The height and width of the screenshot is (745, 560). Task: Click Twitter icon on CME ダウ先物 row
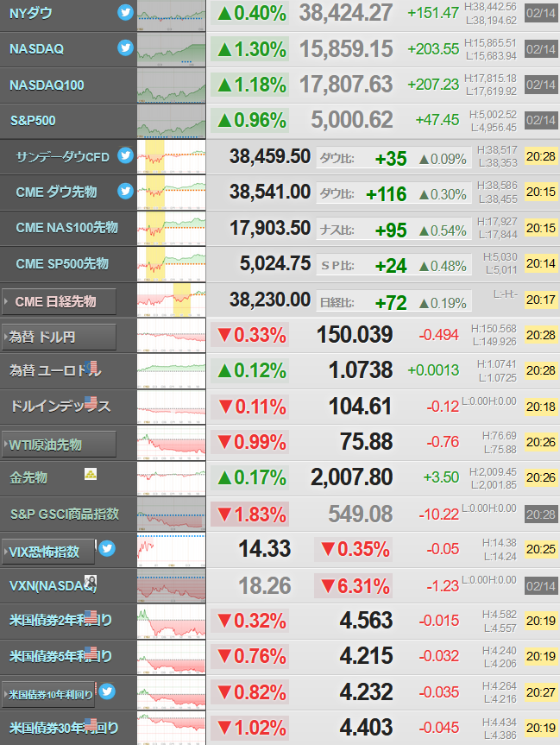125,191
